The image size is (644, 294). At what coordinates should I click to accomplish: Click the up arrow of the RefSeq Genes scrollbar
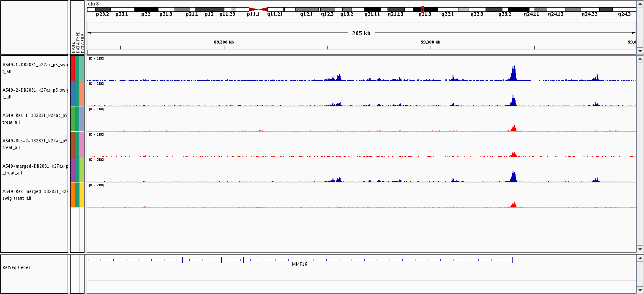[640, 258]
